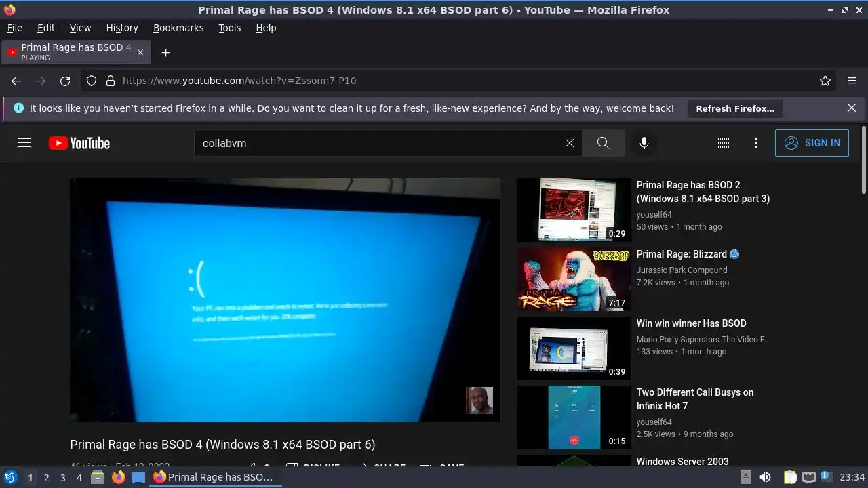
Task: Open the YouTube apps grid
Action: tap(724, 143)
